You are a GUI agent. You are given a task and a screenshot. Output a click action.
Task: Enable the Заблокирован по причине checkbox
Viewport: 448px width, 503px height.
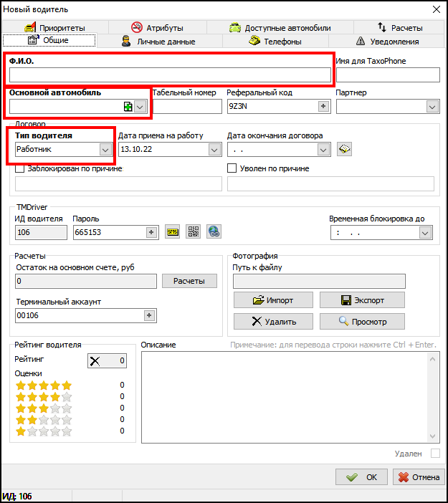tap(20, 168)
